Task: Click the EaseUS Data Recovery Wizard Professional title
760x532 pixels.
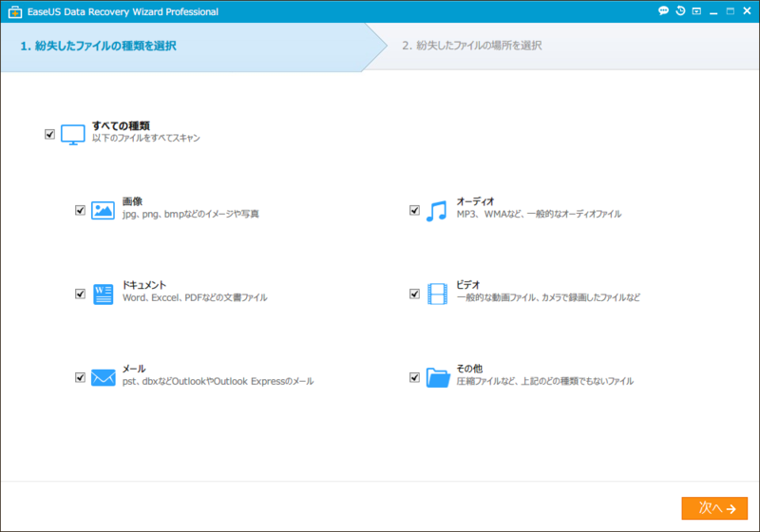Action: (123, 11)
